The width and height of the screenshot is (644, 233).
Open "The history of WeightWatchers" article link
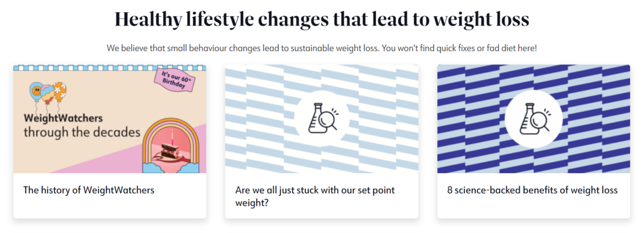click(x=89, y=190)
